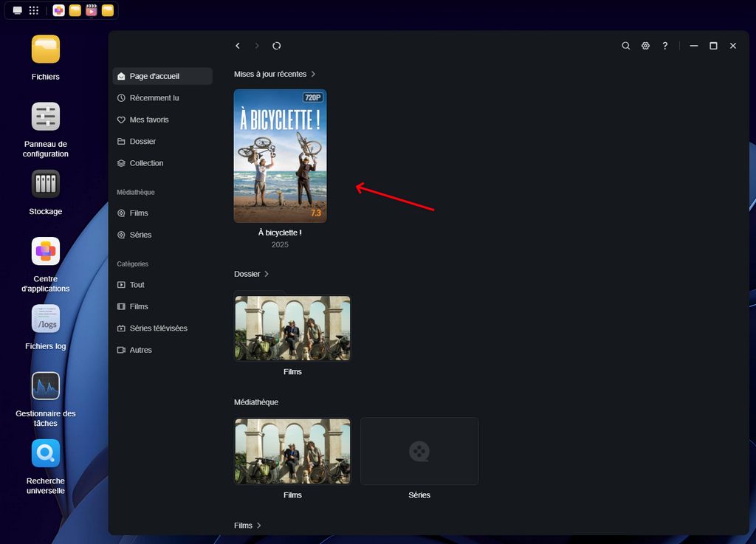This screenshot has width=756, height=544.
Task: Click the refresh icon in the toolbar
Action: (x=276, y=46)
